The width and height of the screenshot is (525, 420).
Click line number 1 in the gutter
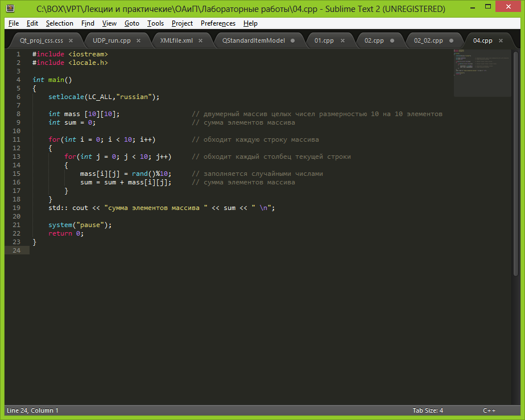18,54
